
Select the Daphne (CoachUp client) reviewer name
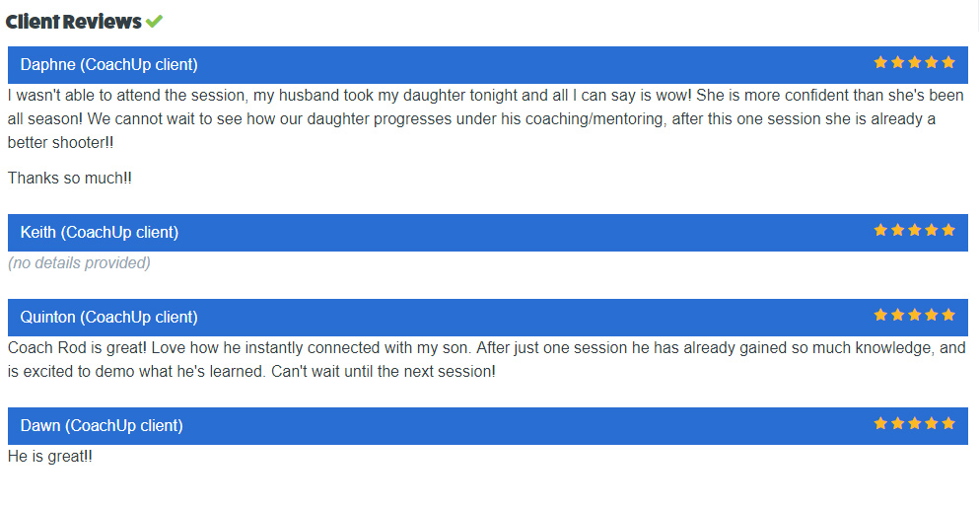click(x=108, y=64)
